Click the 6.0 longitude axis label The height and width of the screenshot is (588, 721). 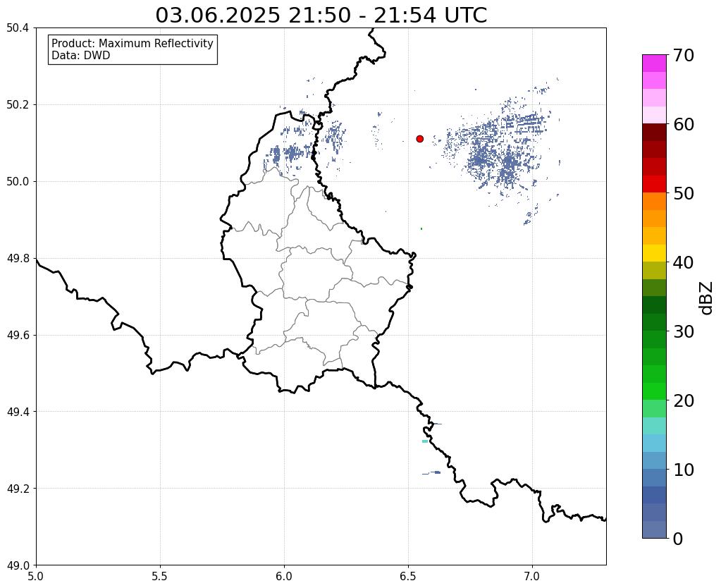[284, 576]
